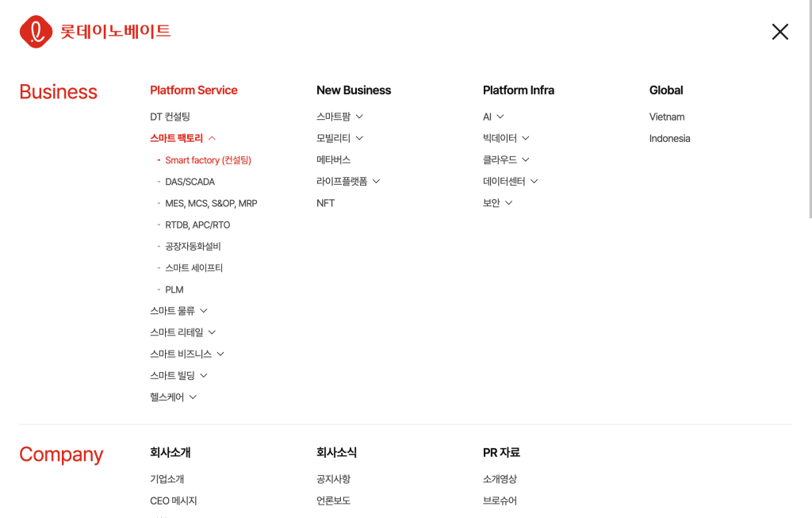812x518 pixels.
Task: Go to Vietnam under Global
Action: [x=667, y=117]
